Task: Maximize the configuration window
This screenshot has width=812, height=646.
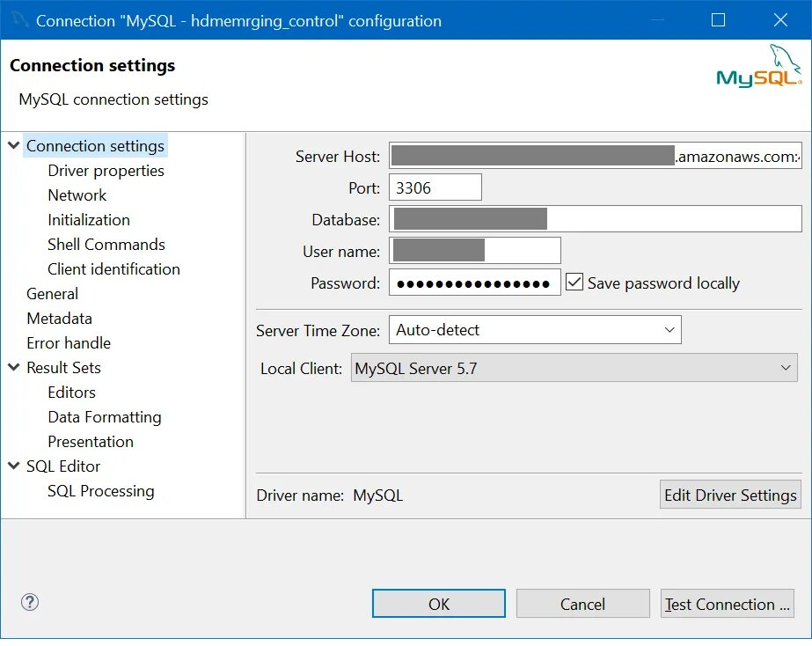Action: [x=718, y=19]
